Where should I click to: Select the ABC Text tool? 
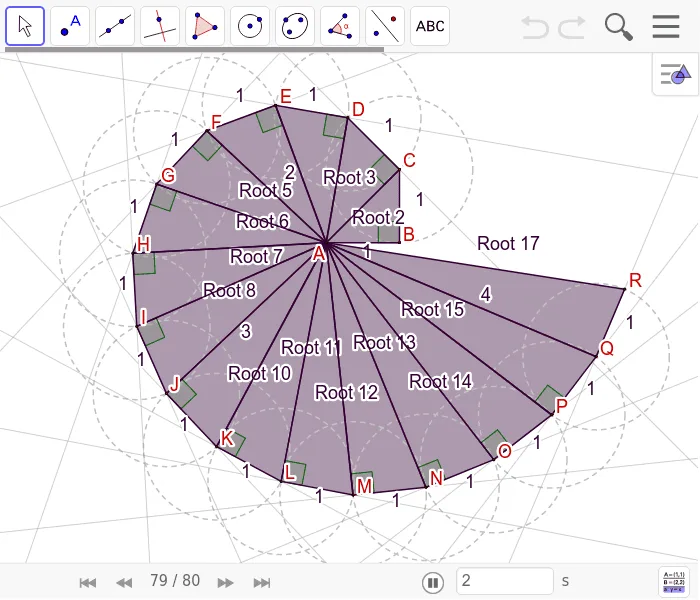tap(430, 26)
